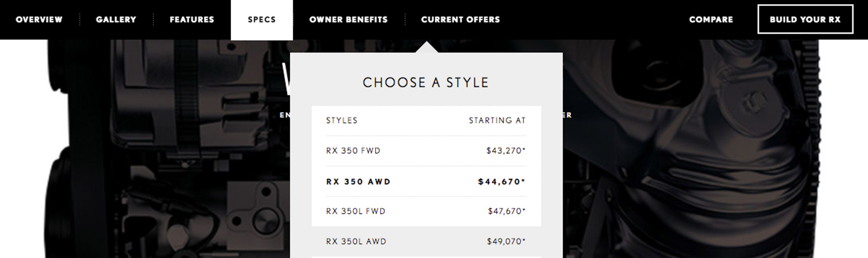The width and height of the screenshot is (868, 258).
Task: Open the Owner Benefits tab
Action: tap(348, 20)
